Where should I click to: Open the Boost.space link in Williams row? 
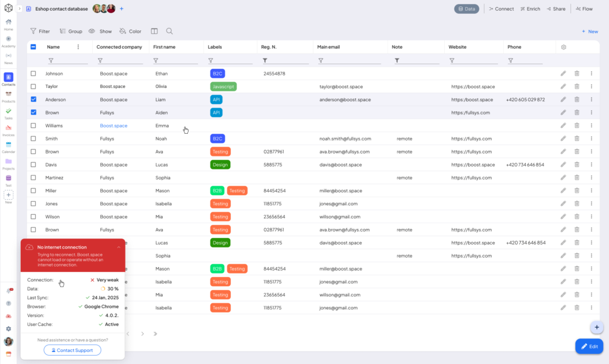click(x=114, y=125)
